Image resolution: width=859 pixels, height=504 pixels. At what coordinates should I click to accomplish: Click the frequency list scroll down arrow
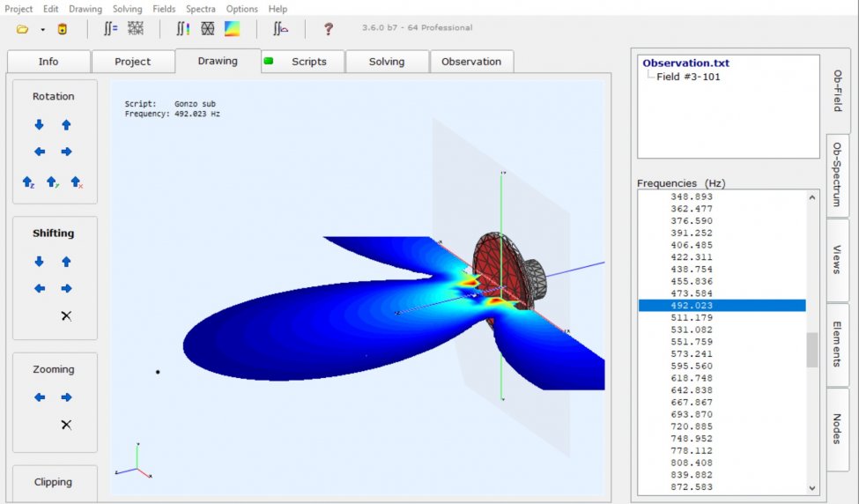click(x=812, y=487)
